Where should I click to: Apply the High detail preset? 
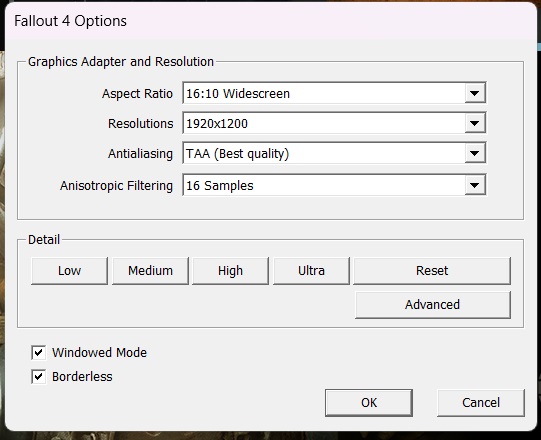[230, 271]
